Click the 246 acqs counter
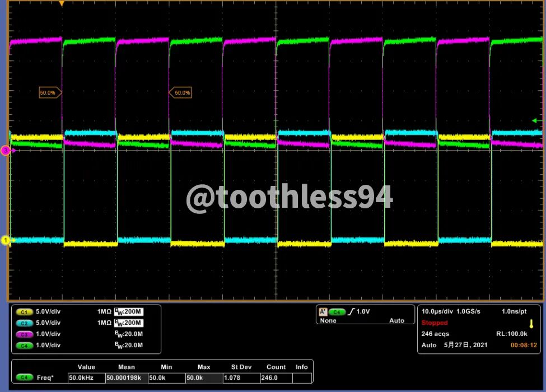Viewport: 546px width, 392px height. pos(435,334)
